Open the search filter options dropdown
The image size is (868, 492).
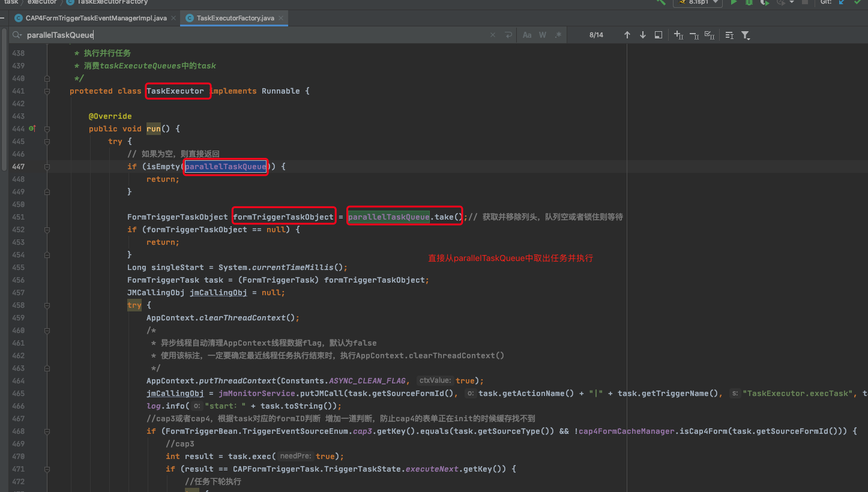pos(745,35)
